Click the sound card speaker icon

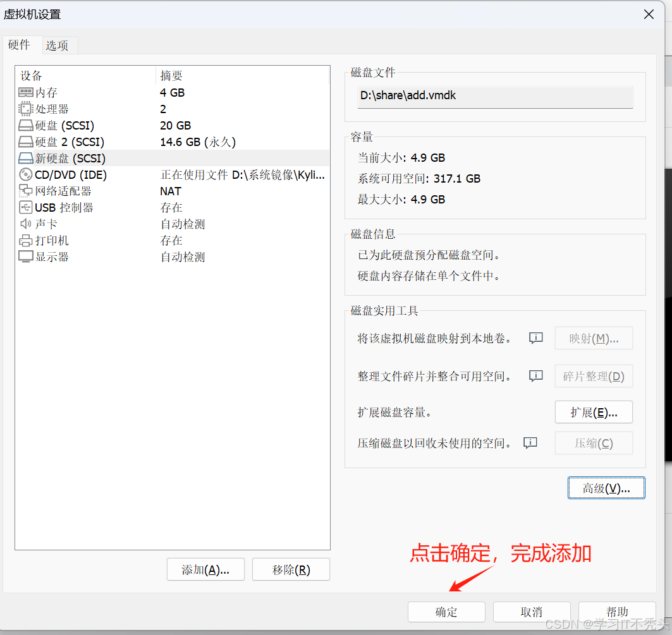26,224
